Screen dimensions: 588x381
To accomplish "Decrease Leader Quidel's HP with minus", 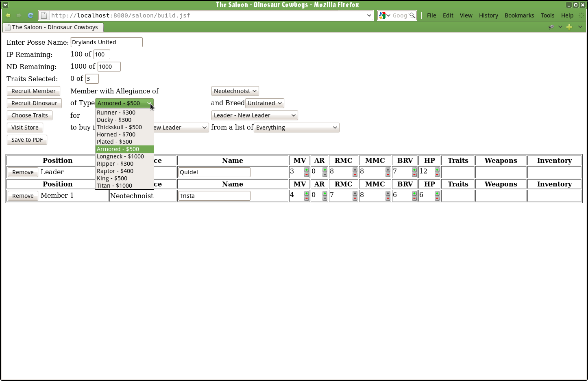I will [x=437, y=175].
